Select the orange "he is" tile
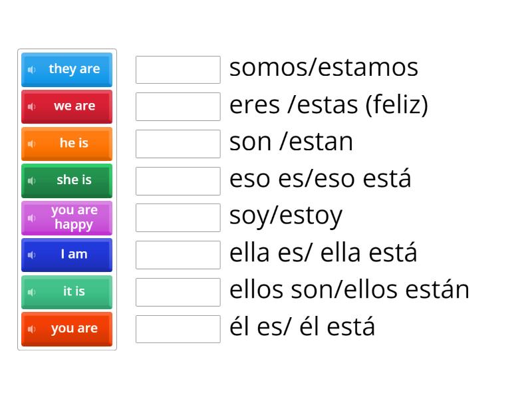This screenshot has width=532, height=399. click(70, 144)
